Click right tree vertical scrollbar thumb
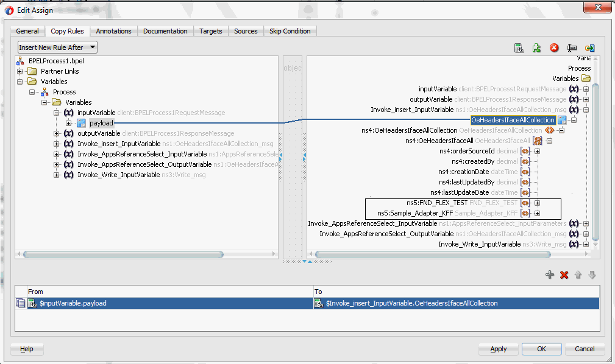 click(595, 162)
